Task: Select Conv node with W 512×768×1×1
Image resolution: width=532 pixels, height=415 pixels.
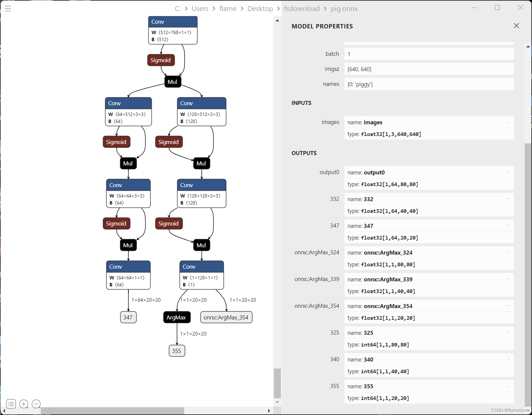Action: (173, 30)
